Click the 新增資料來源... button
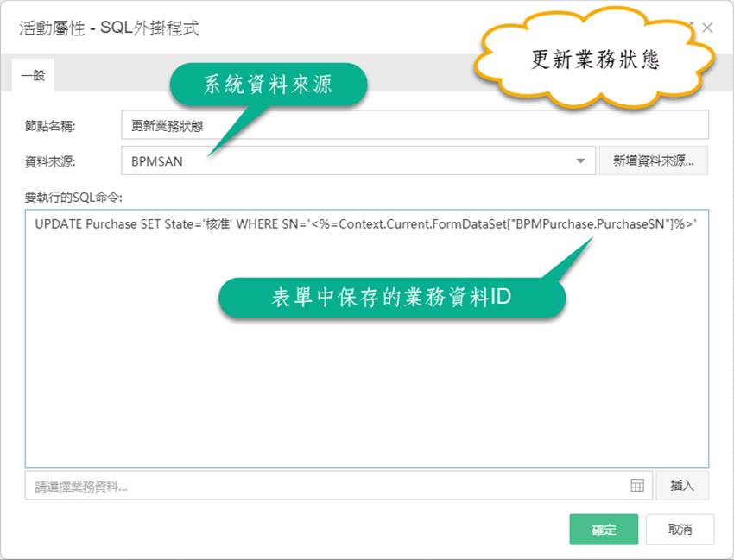Image resolution: width=734 pixels, height=560 pixels. point(653,160)
